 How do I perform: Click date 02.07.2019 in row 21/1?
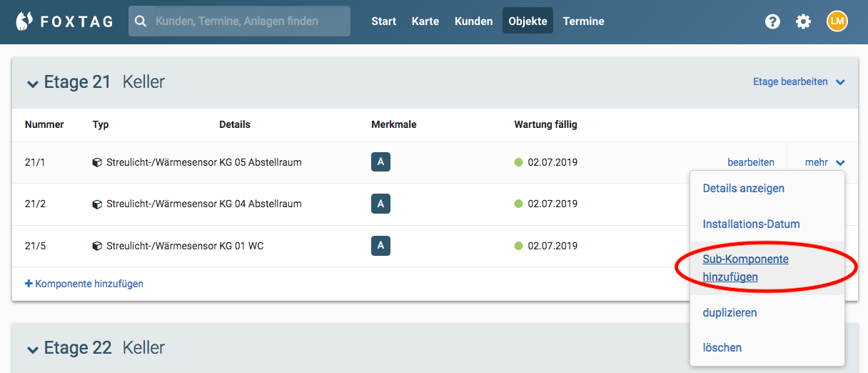click(552, 162)
